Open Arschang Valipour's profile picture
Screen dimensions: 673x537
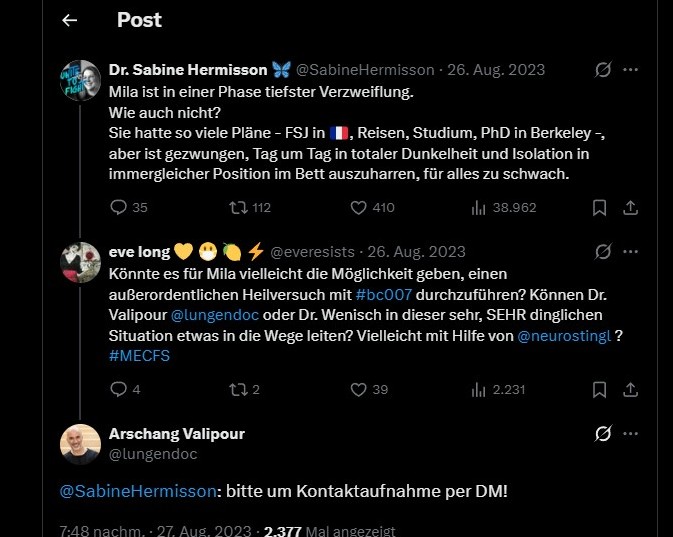click(x=81, y=444)
